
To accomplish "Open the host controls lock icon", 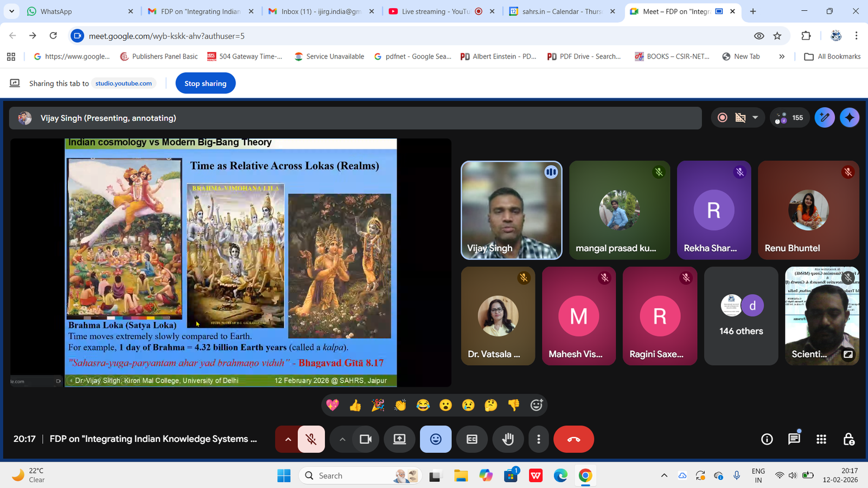I will pos(848,439).
